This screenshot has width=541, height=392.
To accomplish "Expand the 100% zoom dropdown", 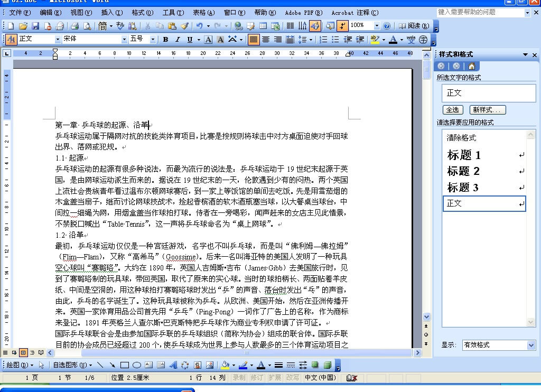I will (377, 25).
